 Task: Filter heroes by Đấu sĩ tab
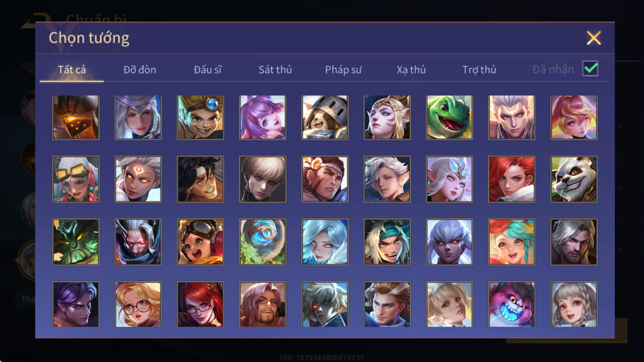point(207,70)
